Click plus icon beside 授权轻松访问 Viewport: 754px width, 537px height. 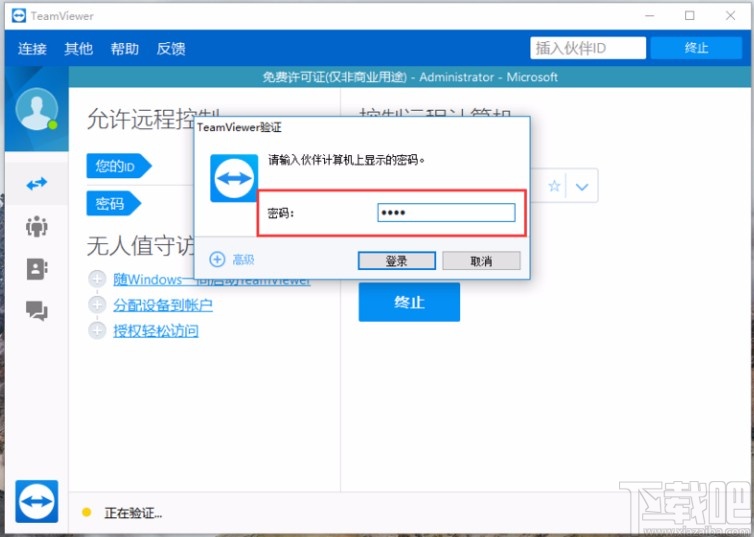[97, 330]
